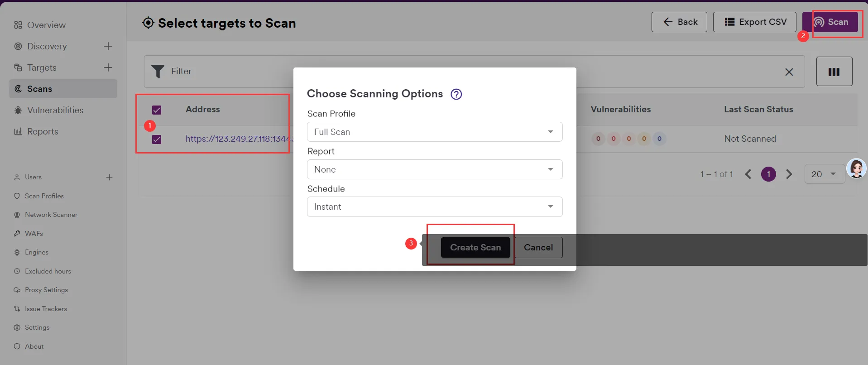Expand the Report dropdown
868x365 pixels.
[434, 169]
